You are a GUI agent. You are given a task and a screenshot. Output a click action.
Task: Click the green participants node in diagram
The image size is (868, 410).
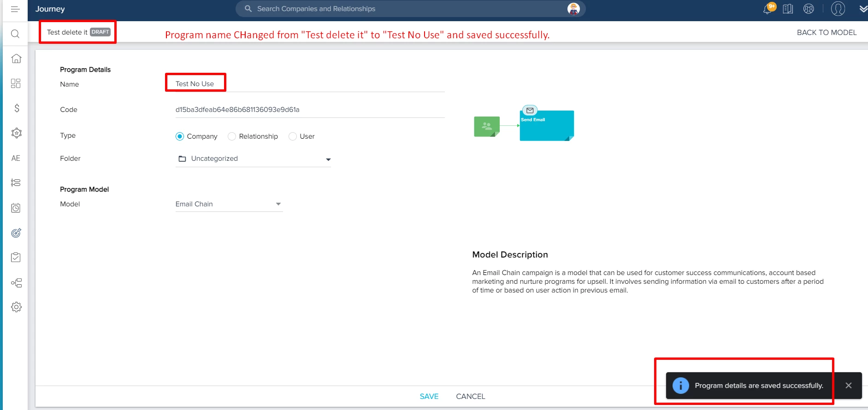[x=487, y=126]
